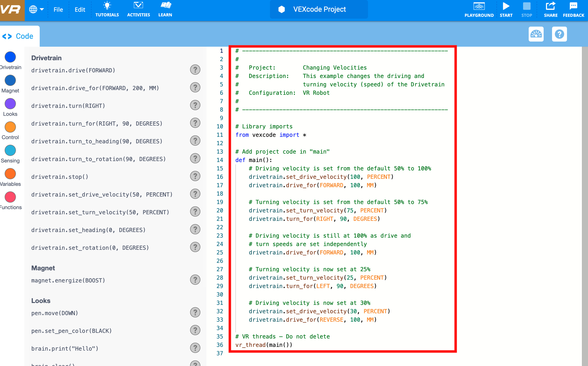Open the language selection dropdown

[36, 9]
